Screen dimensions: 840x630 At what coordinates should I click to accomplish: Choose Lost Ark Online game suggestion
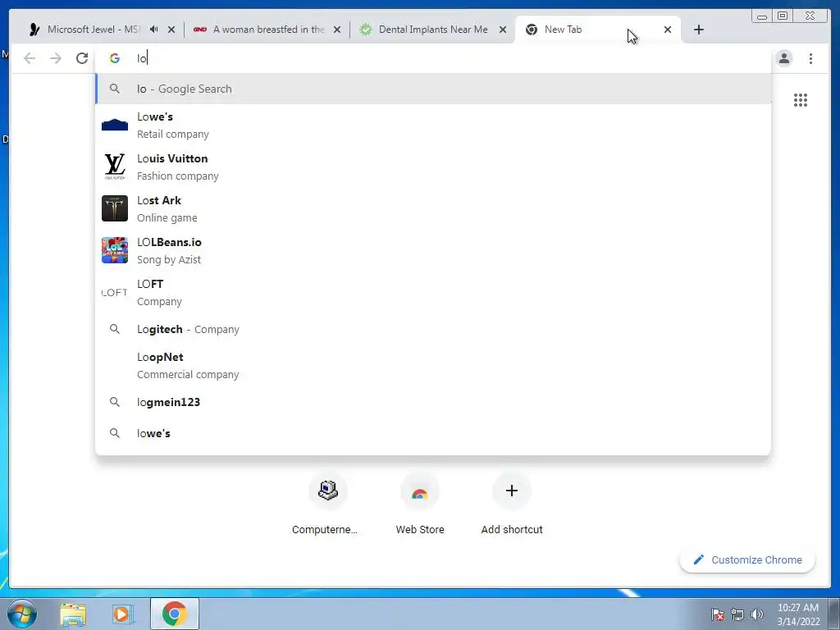coord(433,208)
